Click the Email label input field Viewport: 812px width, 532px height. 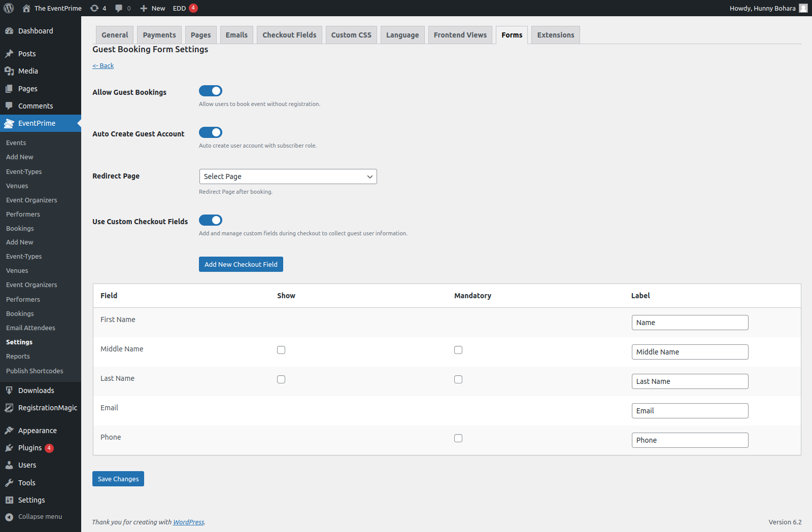click(x=690, y=411)
